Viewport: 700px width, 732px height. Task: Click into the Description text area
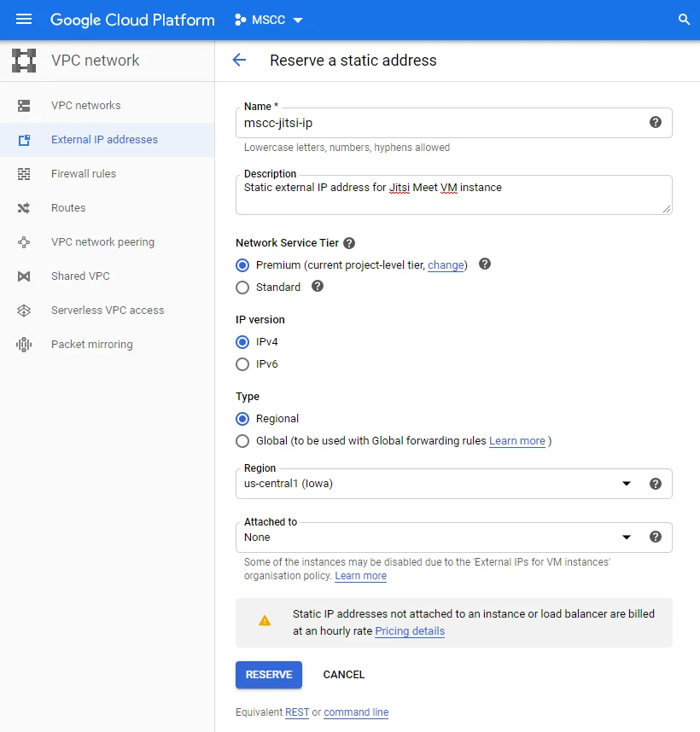[x=453, y=195]
